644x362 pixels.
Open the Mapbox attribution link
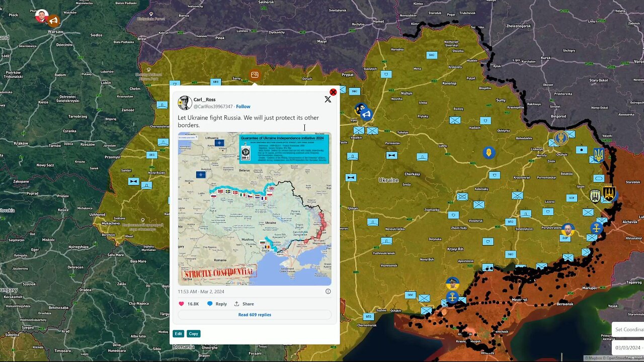tap(597, 358)
